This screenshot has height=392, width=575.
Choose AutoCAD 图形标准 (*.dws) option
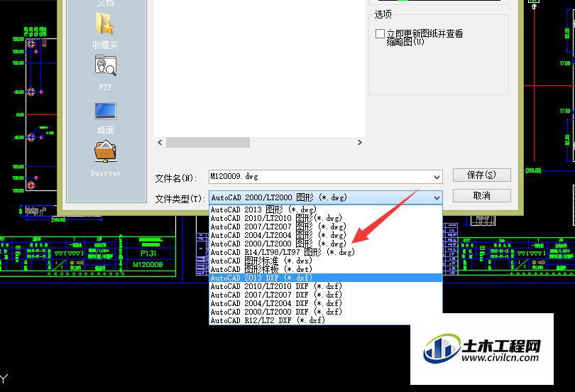click(326, 261)
